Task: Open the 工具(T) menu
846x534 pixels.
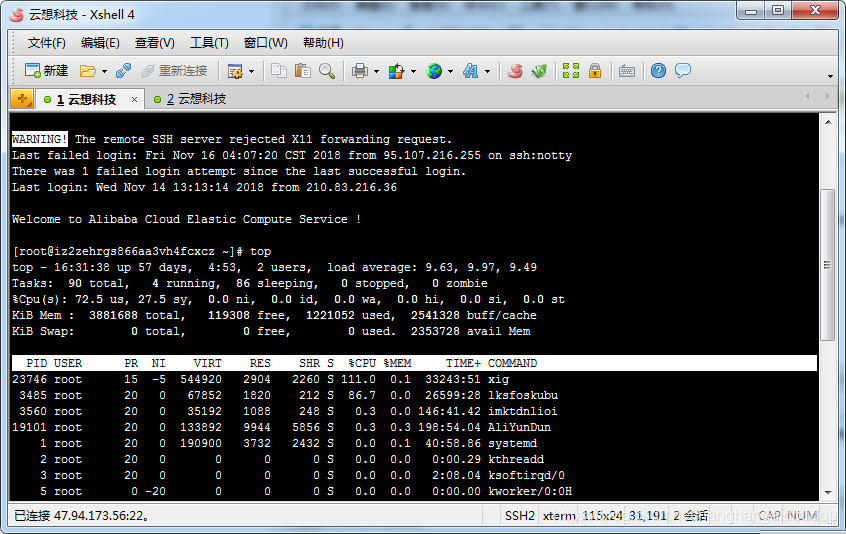Action: click(209, 43)
